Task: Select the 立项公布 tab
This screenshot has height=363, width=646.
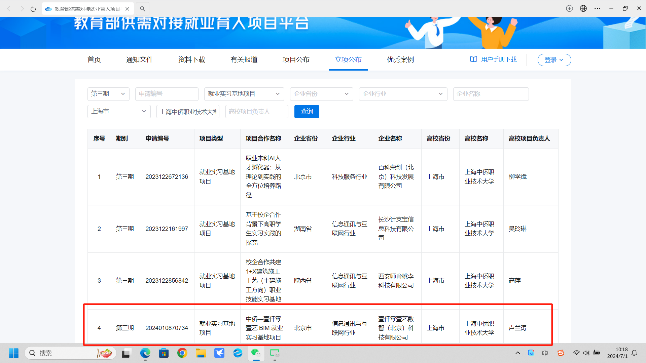Action: [348, 60]
